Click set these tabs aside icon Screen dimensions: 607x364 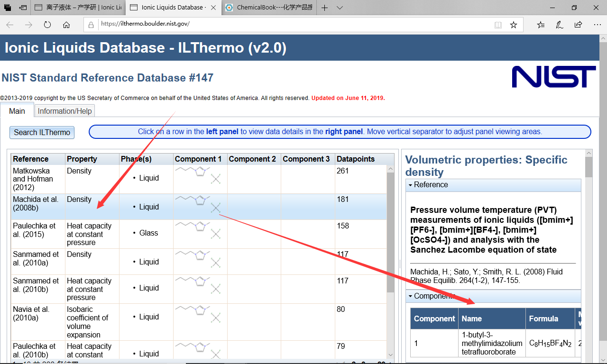click(x=23, y=8)
